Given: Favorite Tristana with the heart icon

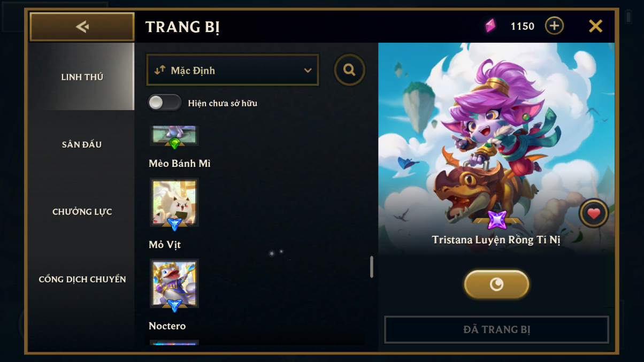Looking at the screenshot, I should pyautogui.click(x=594, y=213).
